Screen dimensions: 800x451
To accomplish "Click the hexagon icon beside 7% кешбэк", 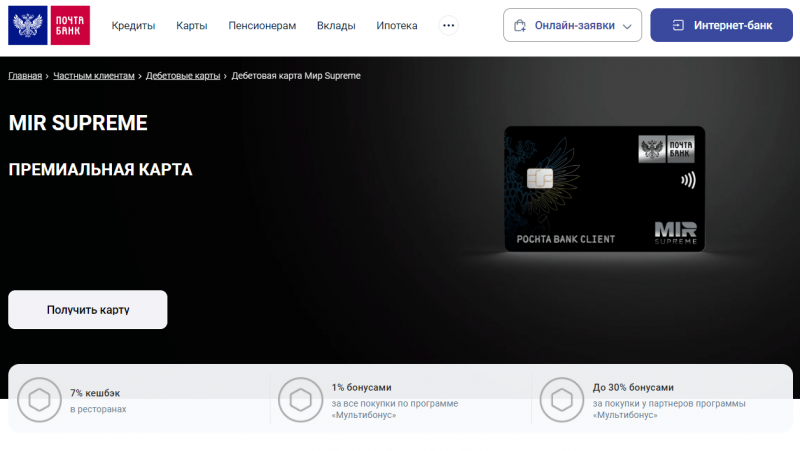I will tap(38, 400).
